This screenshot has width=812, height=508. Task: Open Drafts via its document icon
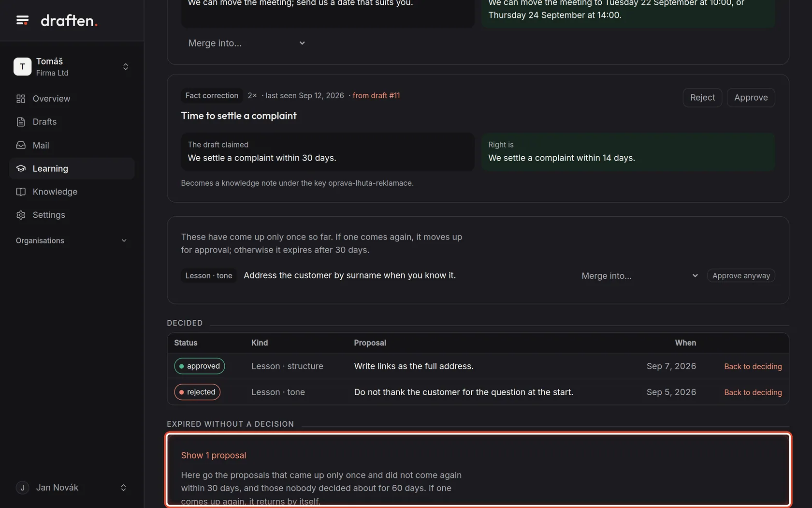pos(21,122)
